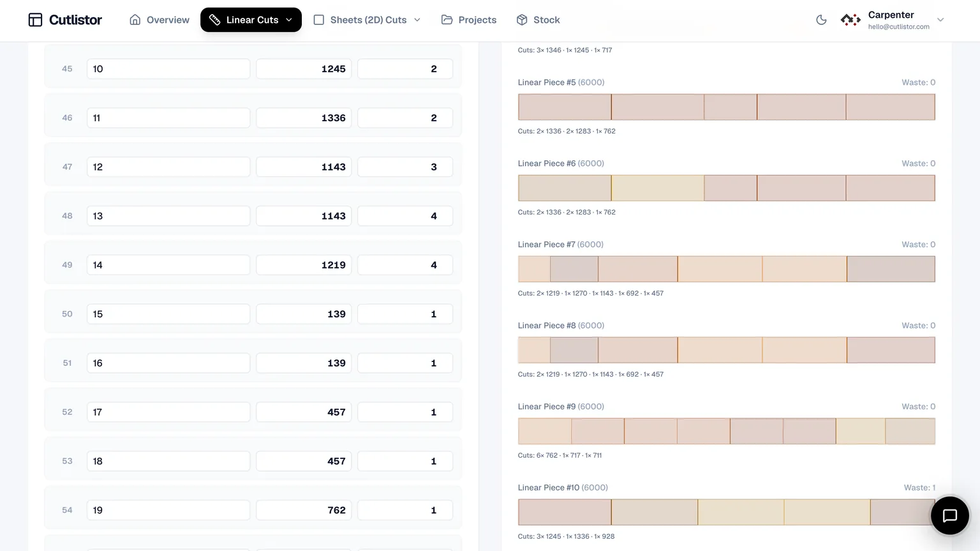Image resolution: width=980 pixels, height=551 pixels.
Task: Edit the name field containing 10
Action: pos(168,69)
